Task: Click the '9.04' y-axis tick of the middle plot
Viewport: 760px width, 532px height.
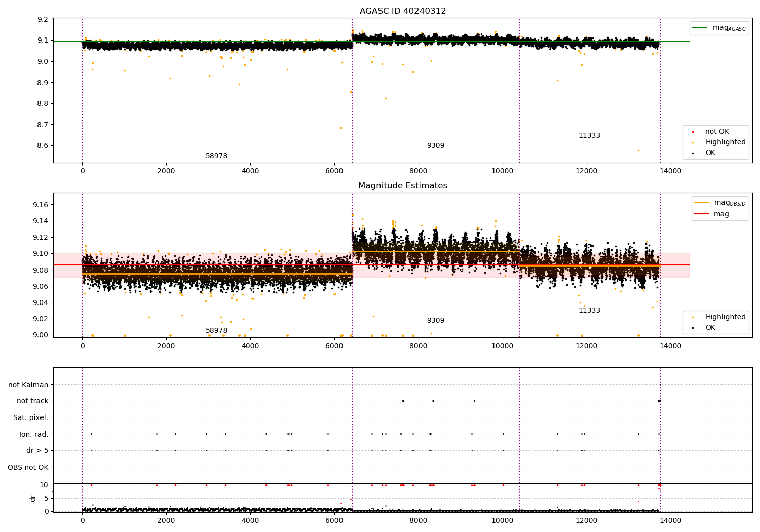Action: pyautogui.click(x=42, y=302)
